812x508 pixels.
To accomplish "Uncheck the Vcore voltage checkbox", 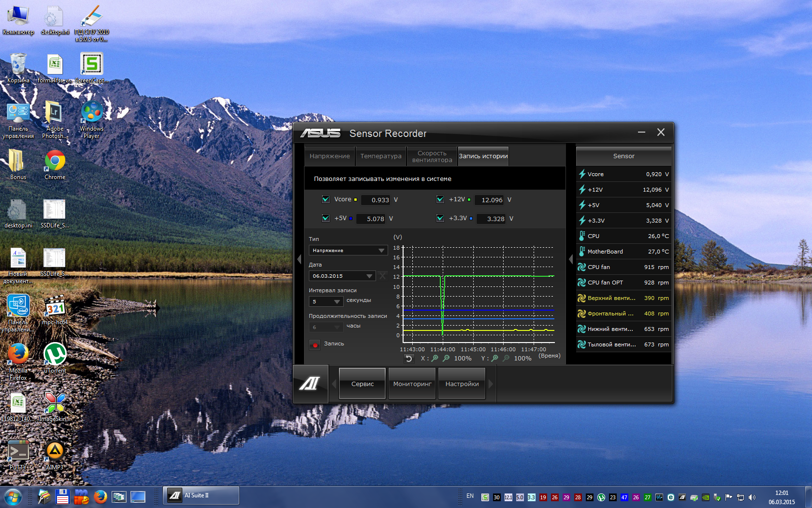I will [x=326, y=199].
